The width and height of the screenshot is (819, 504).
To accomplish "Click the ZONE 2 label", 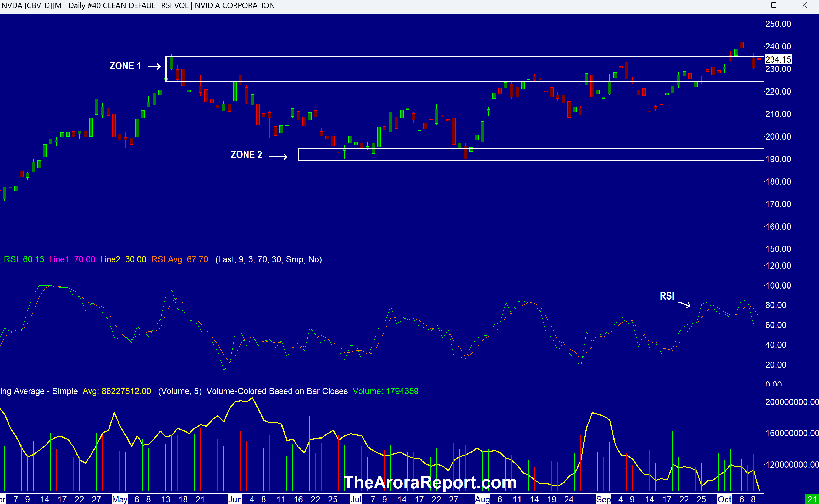I will [246, 155].
